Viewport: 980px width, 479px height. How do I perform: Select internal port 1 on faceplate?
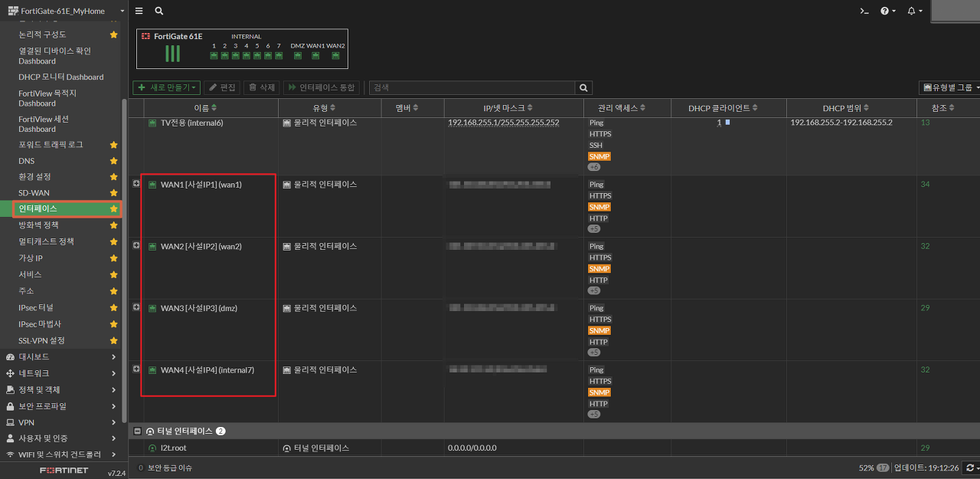[214, 56]
